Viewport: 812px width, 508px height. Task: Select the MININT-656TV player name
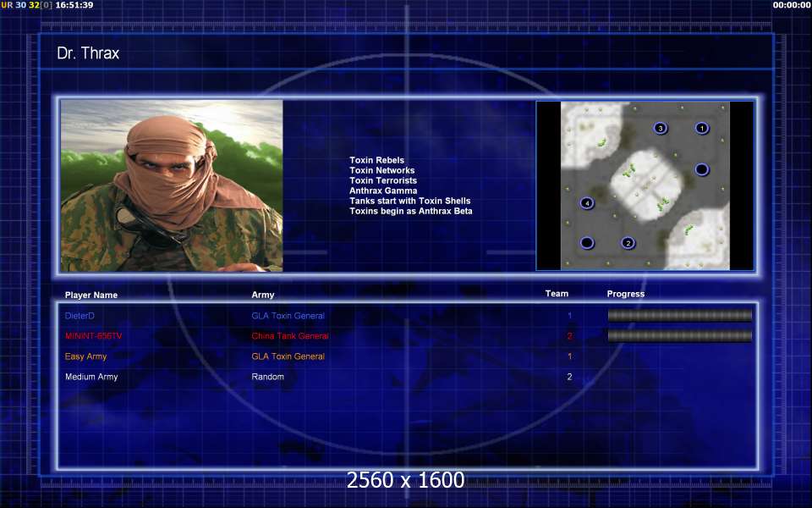pyautogui.click(x=94, y=336)
